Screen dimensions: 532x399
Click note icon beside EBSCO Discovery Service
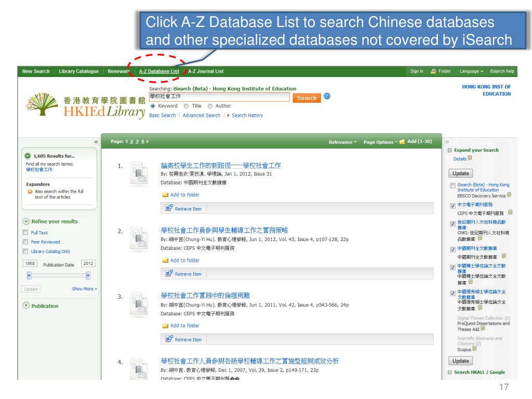click(x=509, y=195)
